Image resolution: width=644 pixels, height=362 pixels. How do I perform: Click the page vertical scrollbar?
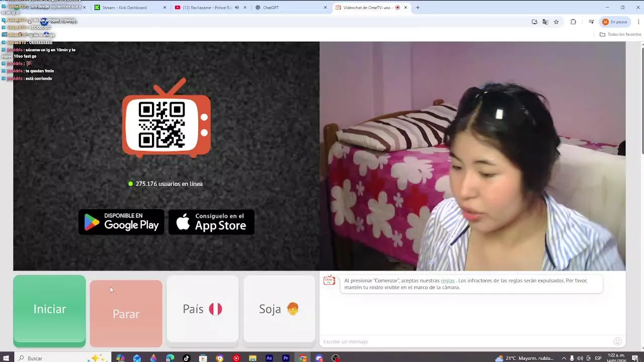(642, 101)
